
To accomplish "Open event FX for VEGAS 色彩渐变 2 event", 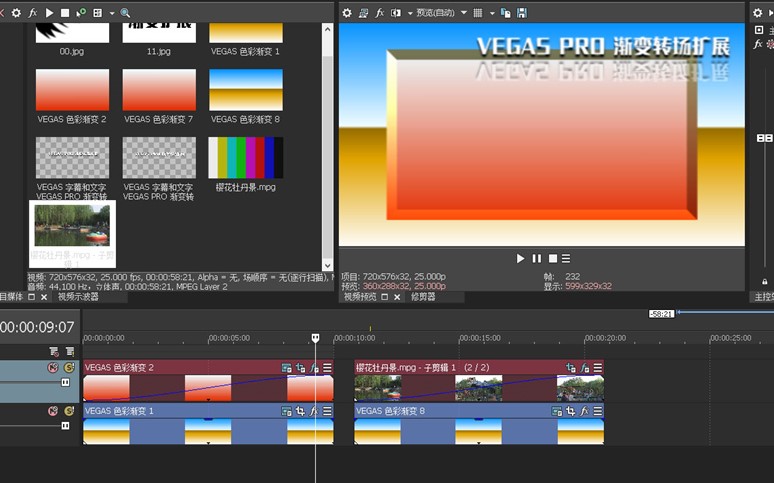I will 314,368.
